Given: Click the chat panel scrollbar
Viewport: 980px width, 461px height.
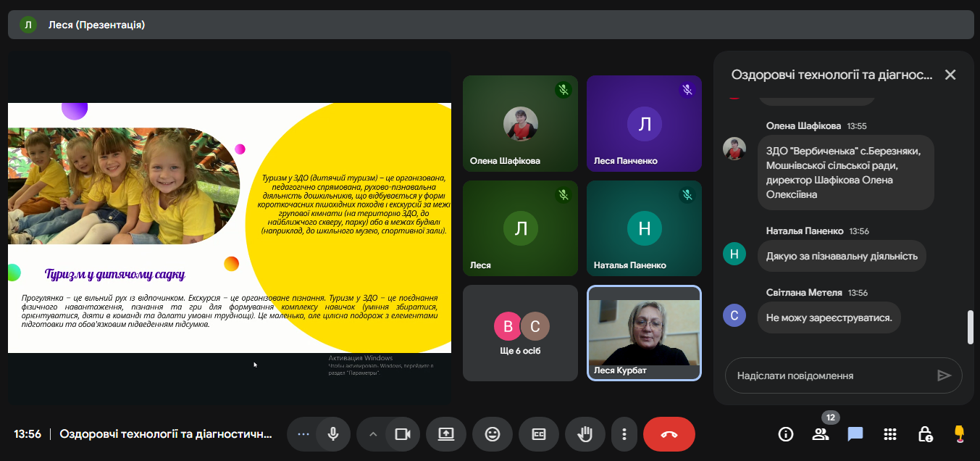Looking at the screenshot, I should [x=971, y=327].
